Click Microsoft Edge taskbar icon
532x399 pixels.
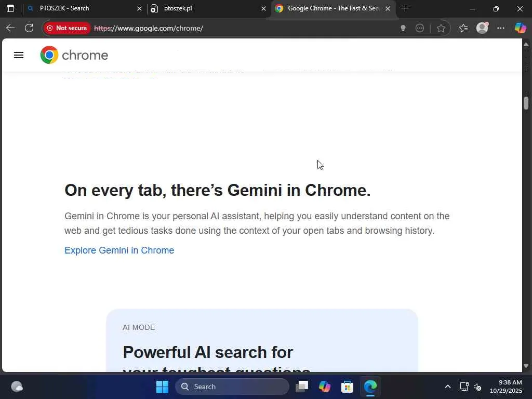point(370,387)
